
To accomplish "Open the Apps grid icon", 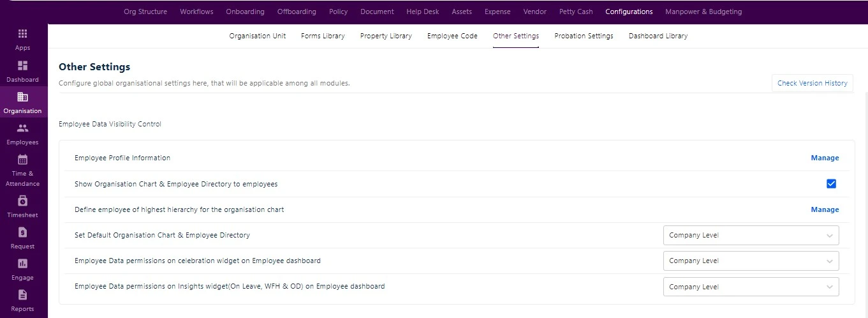I will (x=23, y=34).
